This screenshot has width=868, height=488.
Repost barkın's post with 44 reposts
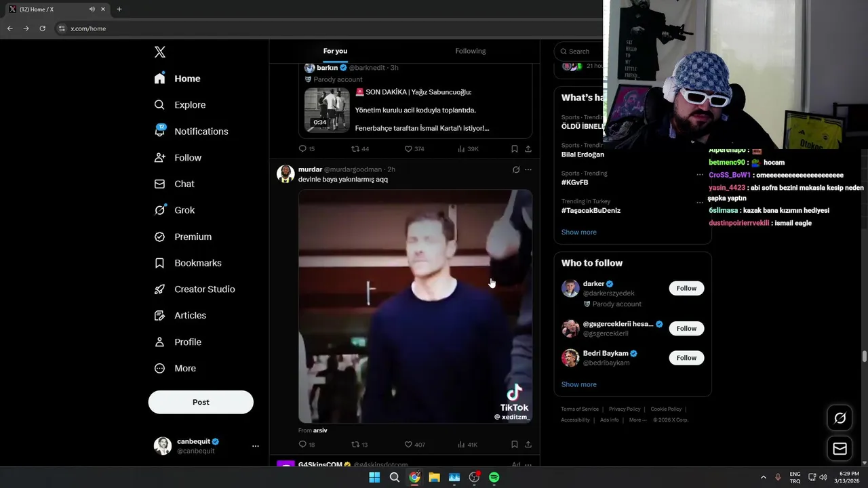coord(359,148)
